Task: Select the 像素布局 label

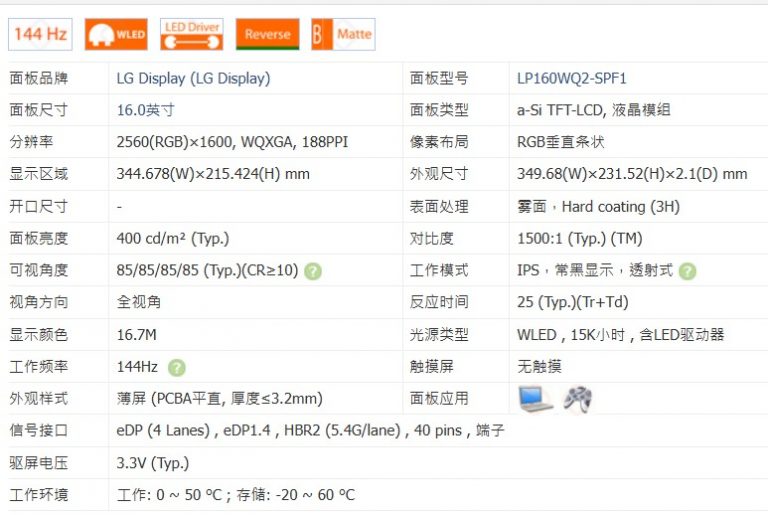Action: (x=439, y=142)
